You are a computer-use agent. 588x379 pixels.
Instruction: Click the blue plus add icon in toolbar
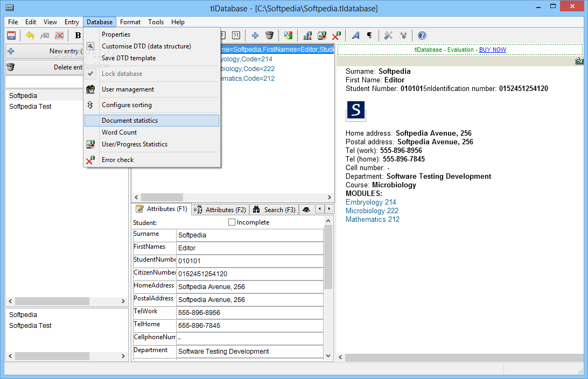pyautogui.click(x=255, y=36)
